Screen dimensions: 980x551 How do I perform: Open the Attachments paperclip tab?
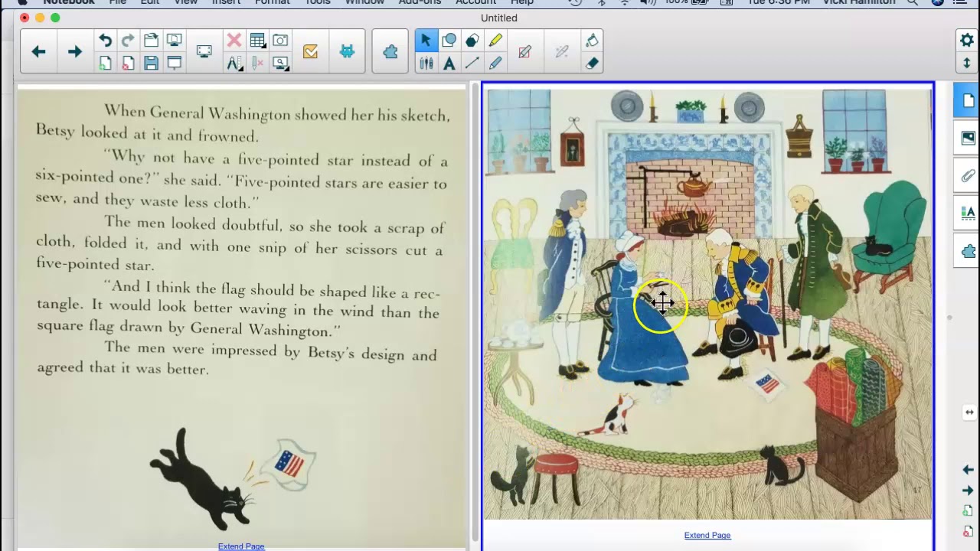[x=968, y=175]
